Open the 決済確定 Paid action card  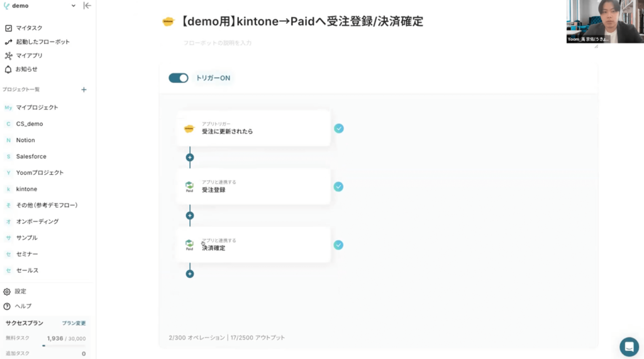click(x=253, y=245)
